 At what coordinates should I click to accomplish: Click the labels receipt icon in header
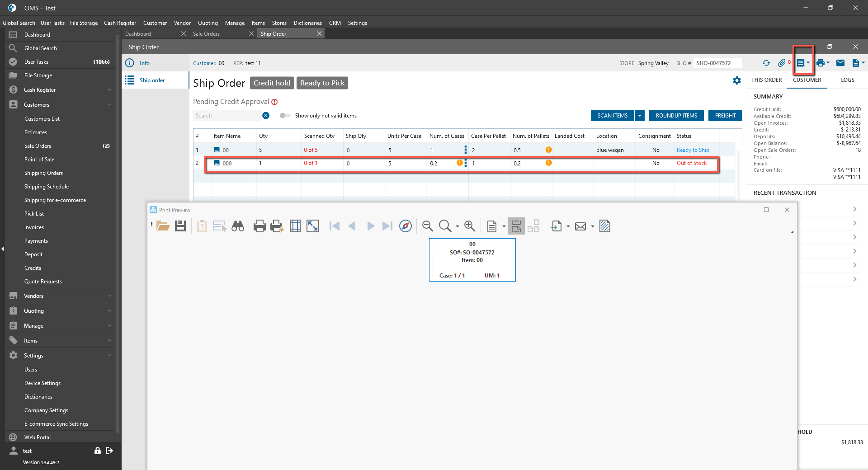801,63
